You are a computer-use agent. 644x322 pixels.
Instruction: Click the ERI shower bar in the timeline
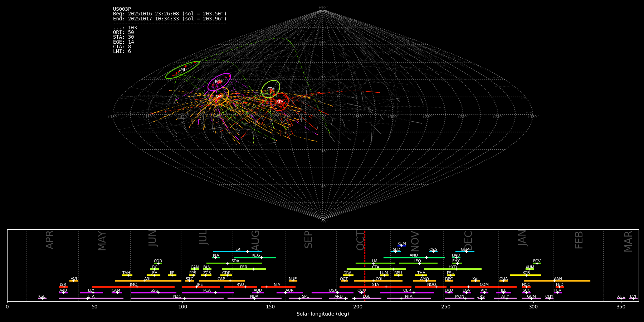(238, 252)
